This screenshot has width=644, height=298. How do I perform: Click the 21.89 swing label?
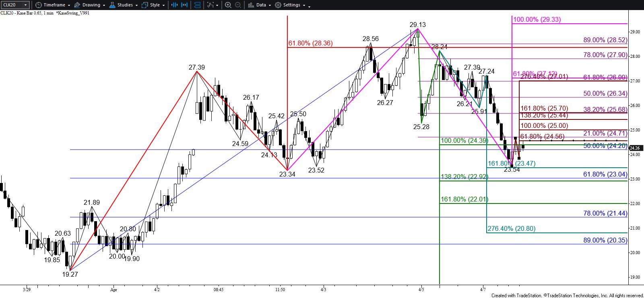coord(92,203)
